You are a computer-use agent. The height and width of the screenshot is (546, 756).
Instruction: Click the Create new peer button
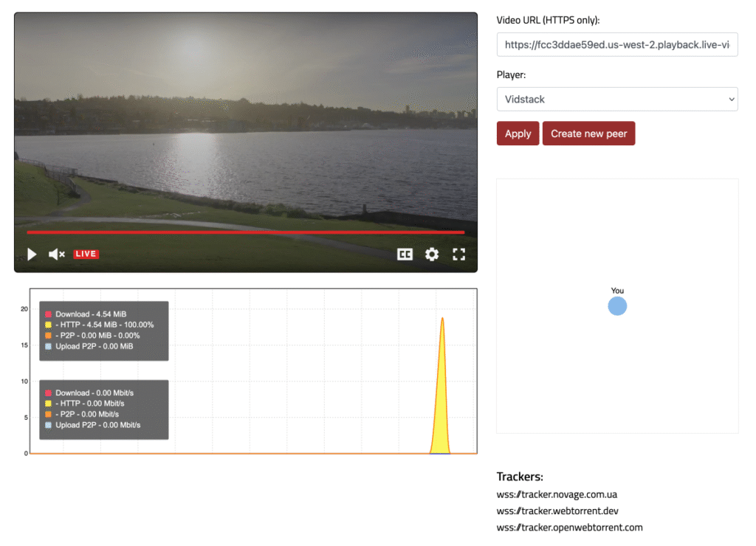pos(588,134)
